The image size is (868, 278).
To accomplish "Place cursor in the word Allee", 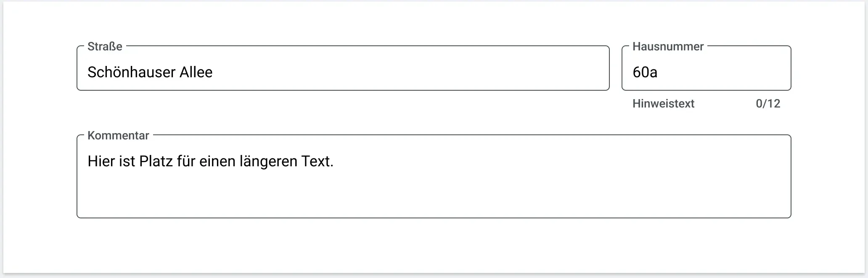I will [196, 72].
